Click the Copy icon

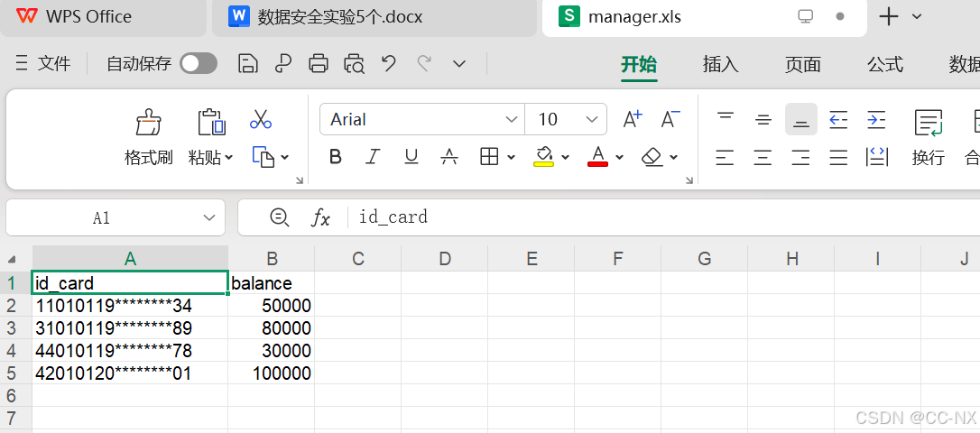[263, 157]
